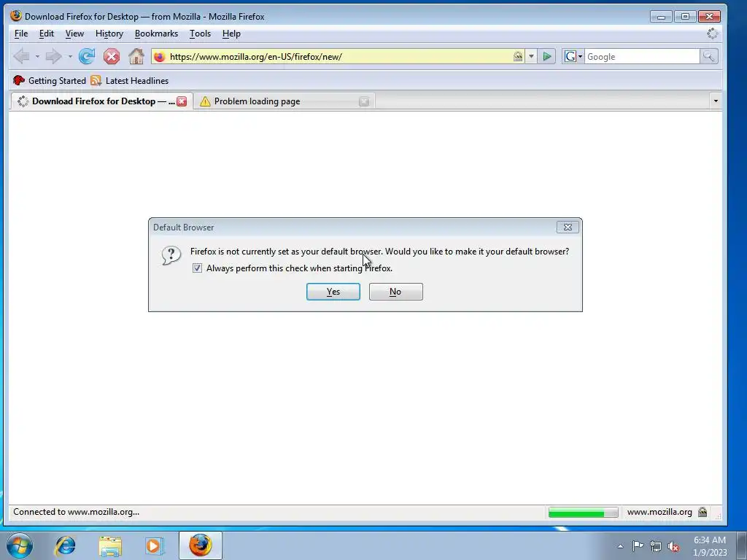Open the Back button history dropdown
This screenshot has height=560, width=747.
pyautogui.click(x=37, y=57)
